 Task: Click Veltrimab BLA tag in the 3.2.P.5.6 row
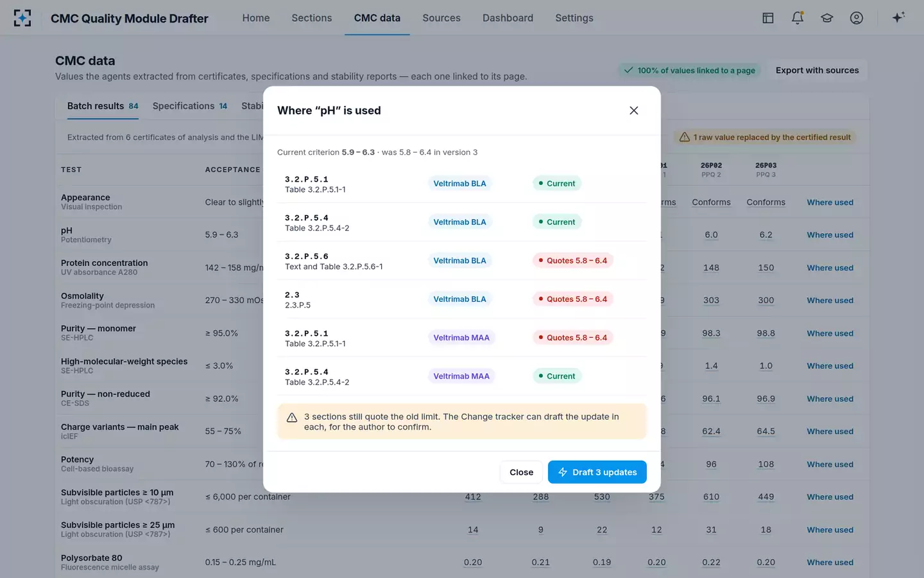point(459,261)
